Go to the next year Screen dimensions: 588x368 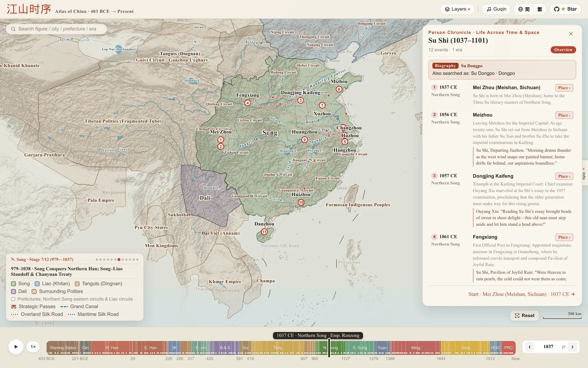pyautogui.click(x=572, y=347)
